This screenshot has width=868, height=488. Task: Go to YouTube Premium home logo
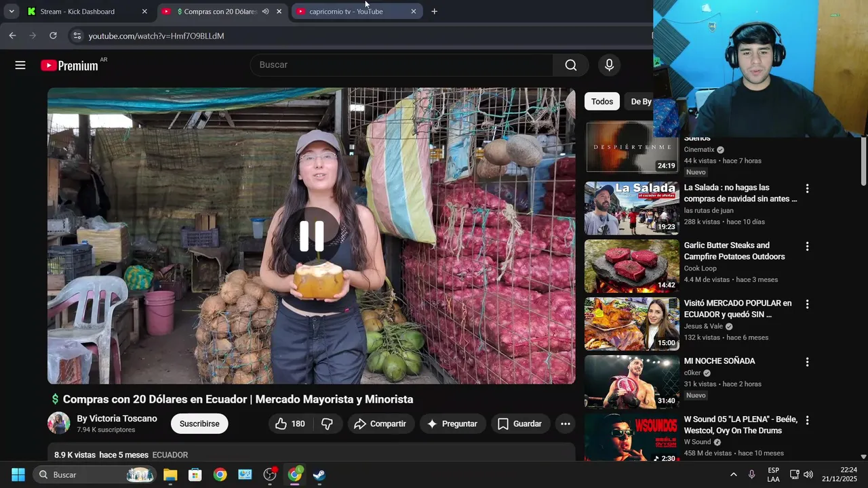tap(69, 65)
